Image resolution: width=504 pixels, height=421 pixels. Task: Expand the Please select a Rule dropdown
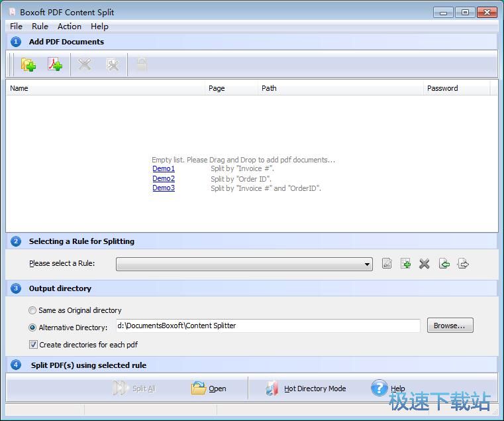[x=368, y=265]
